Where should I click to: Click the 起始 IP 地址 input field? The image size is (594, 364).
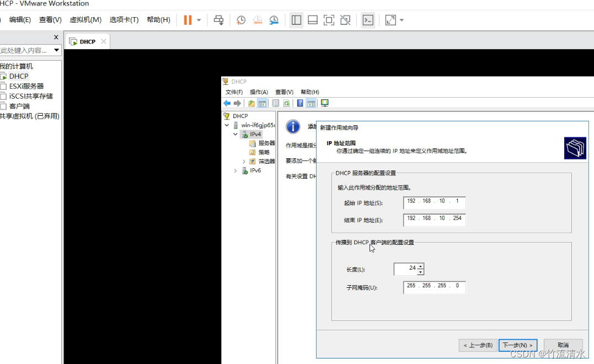click(x=435, y=202)
